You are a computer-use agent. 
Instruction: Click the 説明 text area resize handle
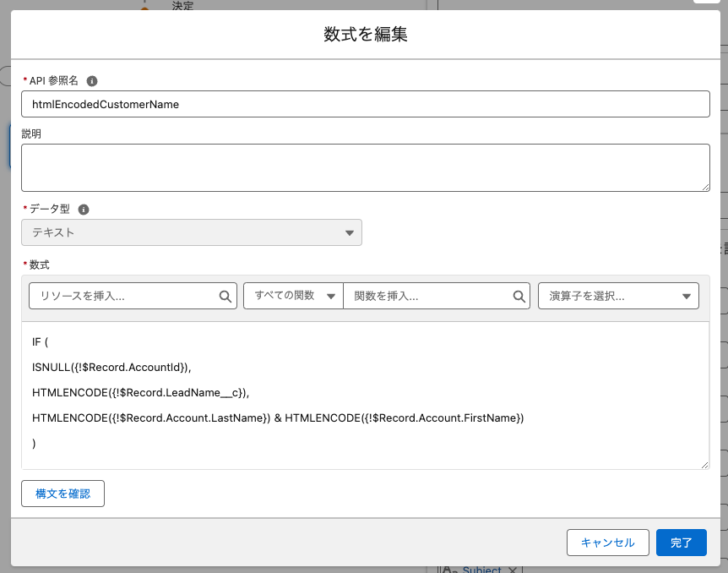[705, 187]
